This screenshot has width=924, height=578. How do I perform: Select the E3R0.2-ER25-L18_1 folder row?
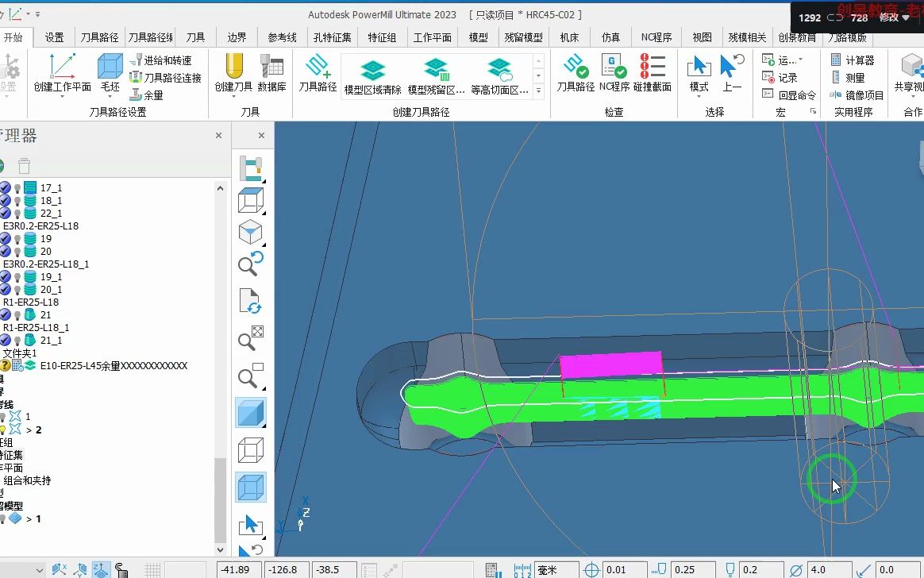46,264
